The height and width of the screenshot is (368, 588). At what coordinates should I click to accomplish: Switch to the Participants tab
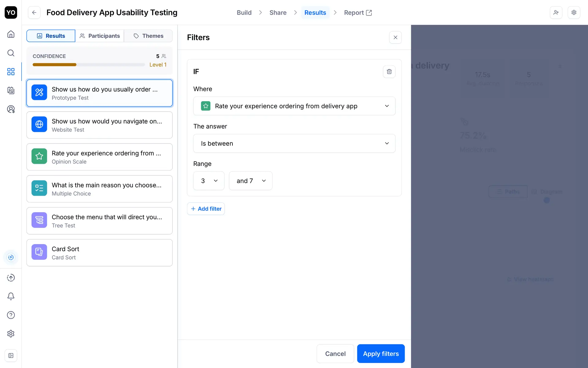100,36
